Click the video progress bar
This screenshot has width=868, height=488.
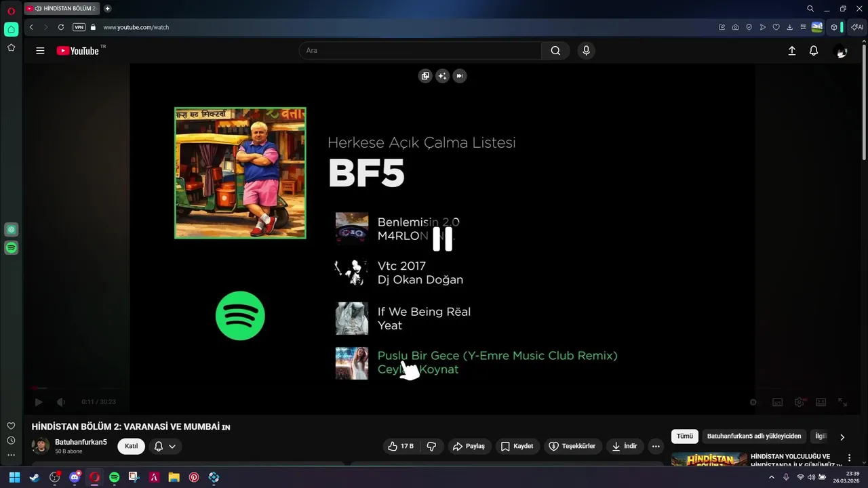coord(442,388)
